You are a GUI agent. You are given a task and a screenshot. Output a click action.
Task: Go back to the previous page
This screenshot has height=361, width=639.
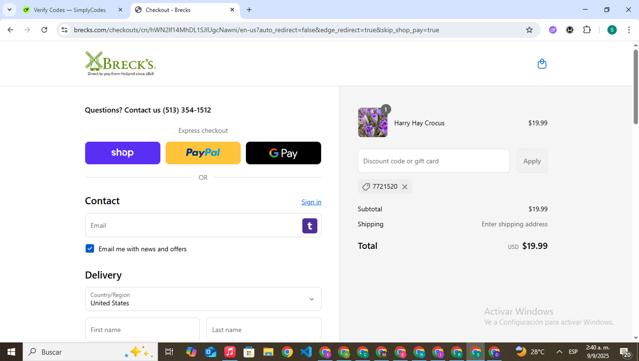11,30
